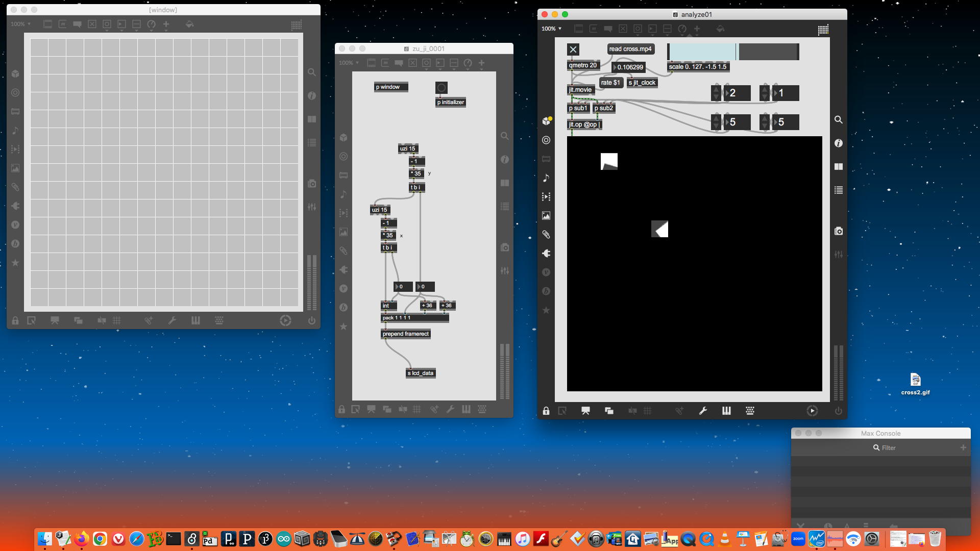Open VLC from the Dock
This screenshot has height=551, width=980.
724,539
